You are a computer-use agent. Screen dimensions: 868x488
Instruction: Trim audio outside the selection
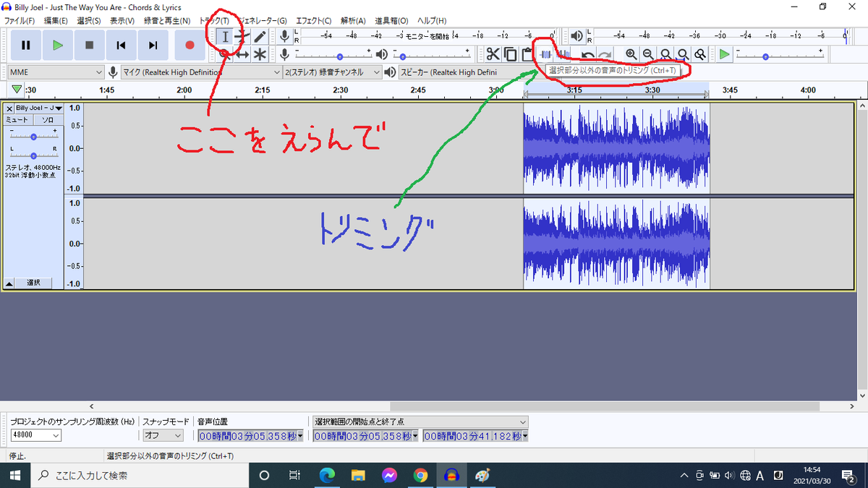point(545,54)
